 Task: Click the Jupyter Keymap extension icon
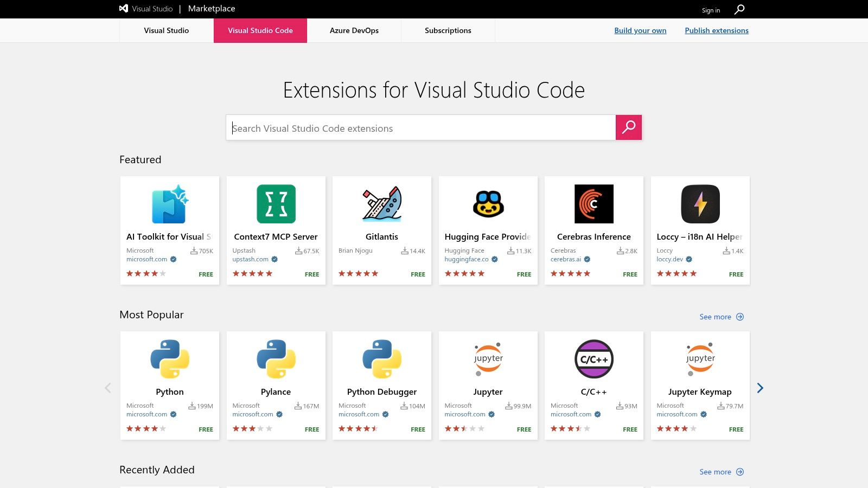[700, 359]
